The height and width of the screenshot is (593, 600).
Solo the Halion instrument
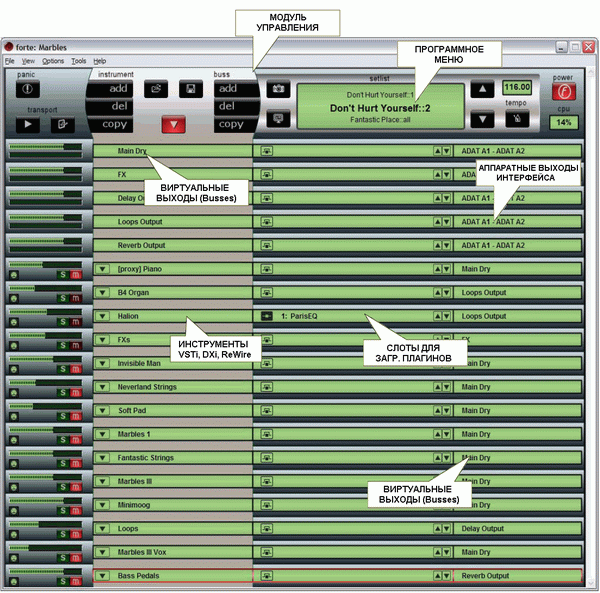(x=63, y=322)
